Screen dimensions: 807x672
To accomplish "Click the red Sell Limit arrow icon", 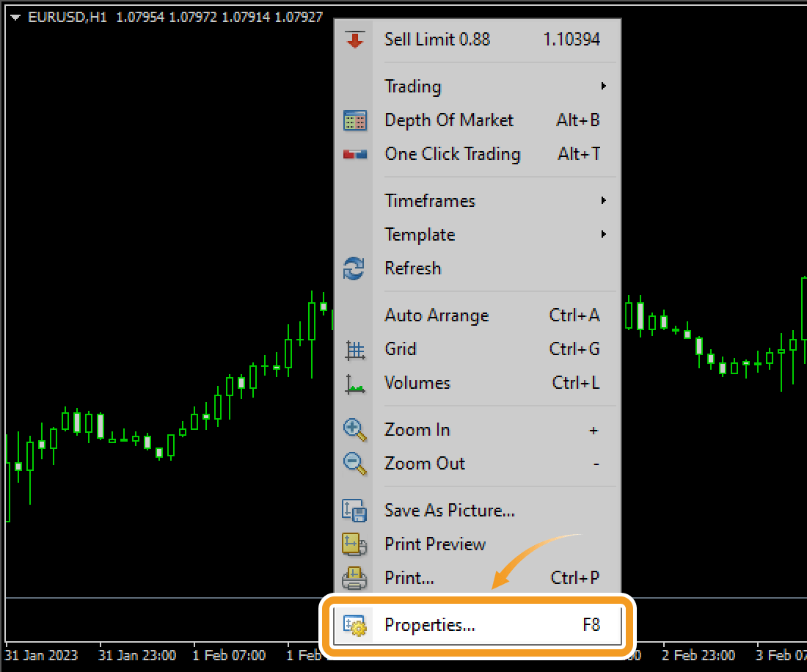I will pos(354,40).
